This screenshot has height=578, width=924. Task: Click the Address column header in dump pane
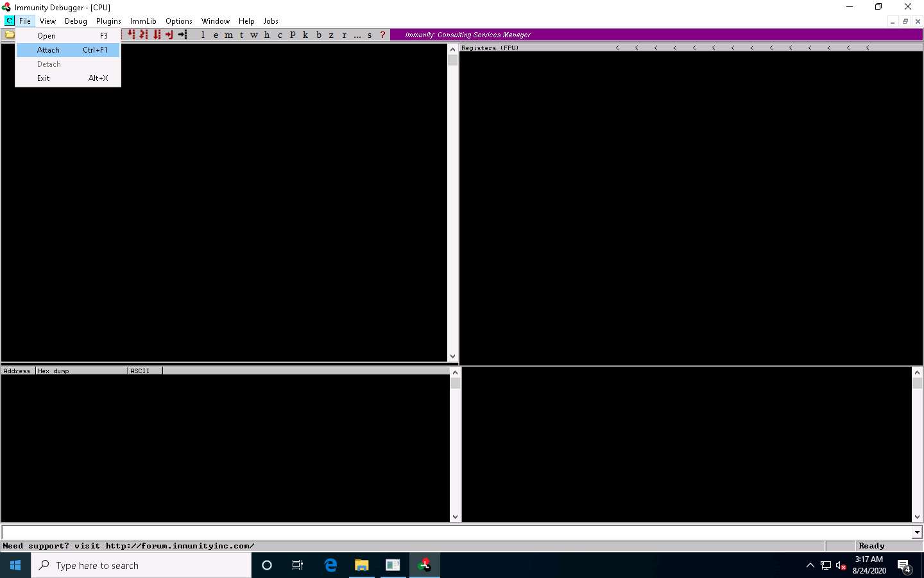pyautogui.click(x=18, y=371)
